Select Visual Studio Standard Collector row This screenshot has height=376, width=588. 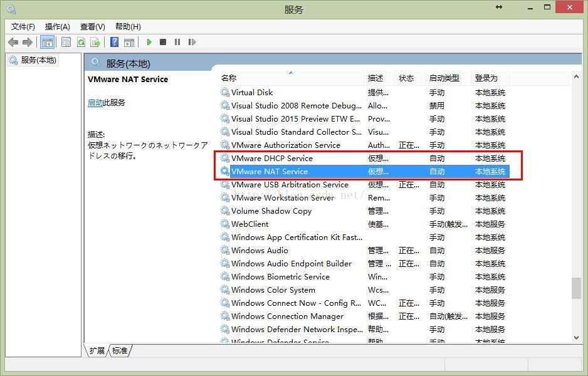click(x=363, y=132)
